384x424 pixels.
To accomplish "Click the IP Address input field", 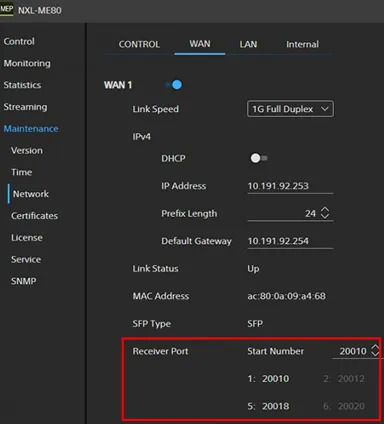I will 290,186.
